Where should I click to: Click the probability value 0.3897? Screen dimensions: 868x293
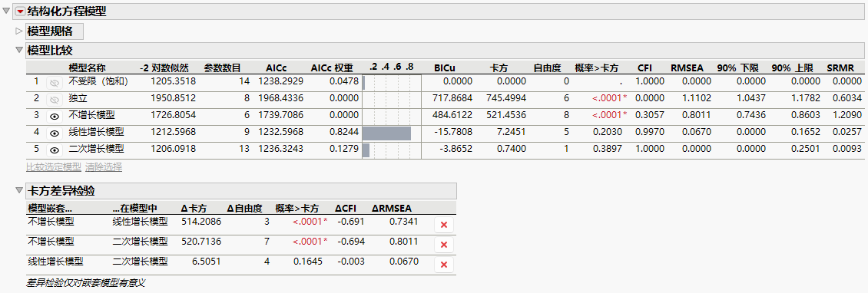[608, 150]
